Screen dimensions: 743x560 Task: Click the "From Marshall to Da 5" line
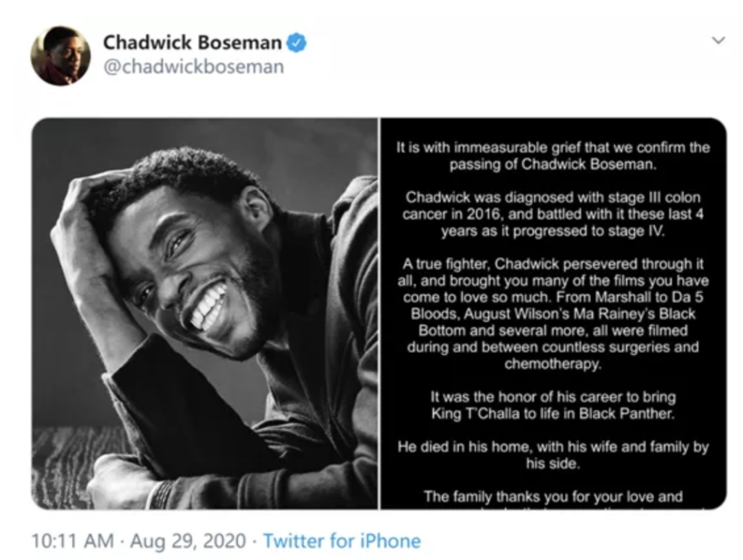[552, 298]
